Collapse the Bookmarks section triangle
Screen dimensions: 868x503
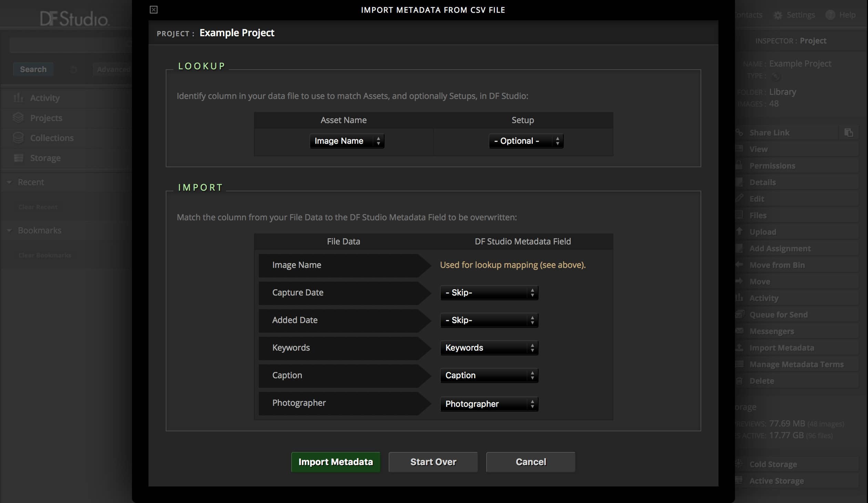pyautogui.click(x=9, y=230)
